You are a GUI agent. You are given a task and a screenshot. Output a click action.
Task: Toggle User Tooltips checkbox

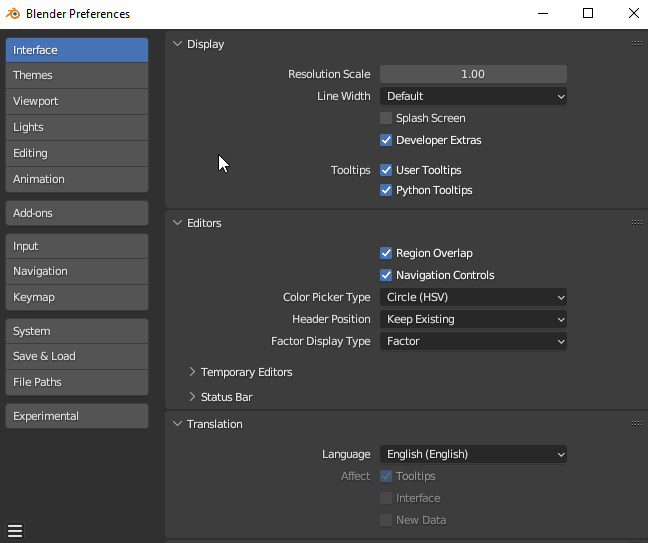tap(386, 170)
